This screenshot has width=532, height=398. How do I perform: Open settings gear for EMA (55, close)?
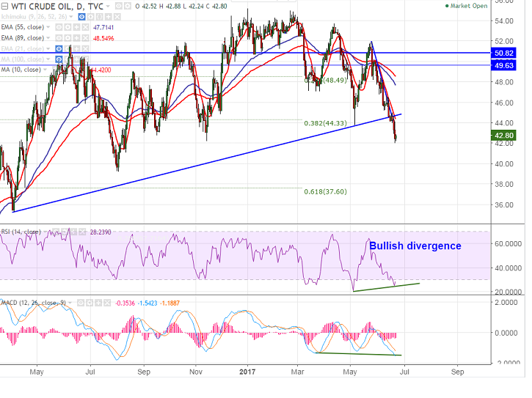(x=68, y=27)
